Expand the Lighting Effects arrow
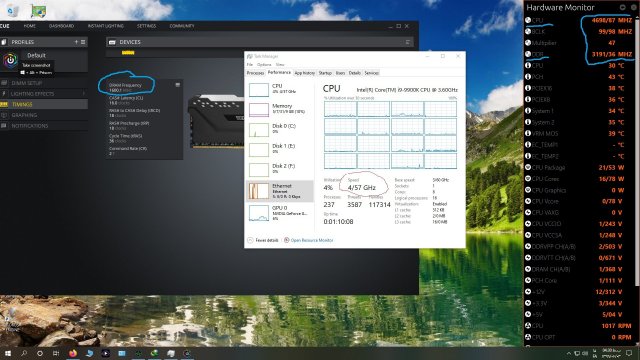Image resolution: width=640 pixels, height=360 pixels. click(x=84, y=93)
